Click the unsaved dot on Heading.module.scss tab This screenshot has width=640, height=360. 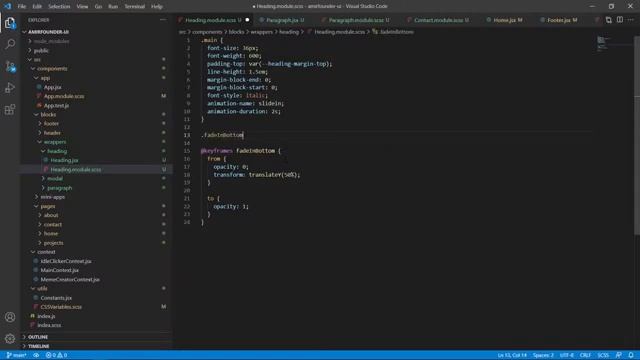(247, 20)
